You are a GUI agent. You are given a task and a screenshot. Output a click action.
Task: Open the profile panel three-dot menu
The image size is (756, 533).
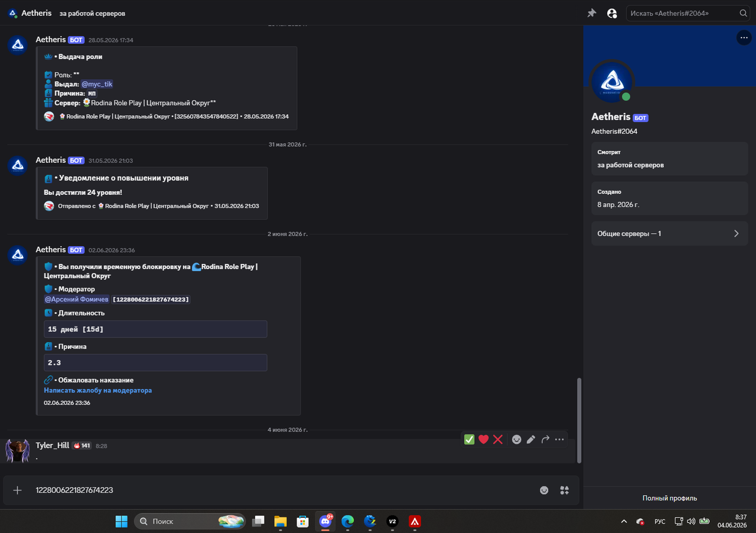(x=744, y=37)
